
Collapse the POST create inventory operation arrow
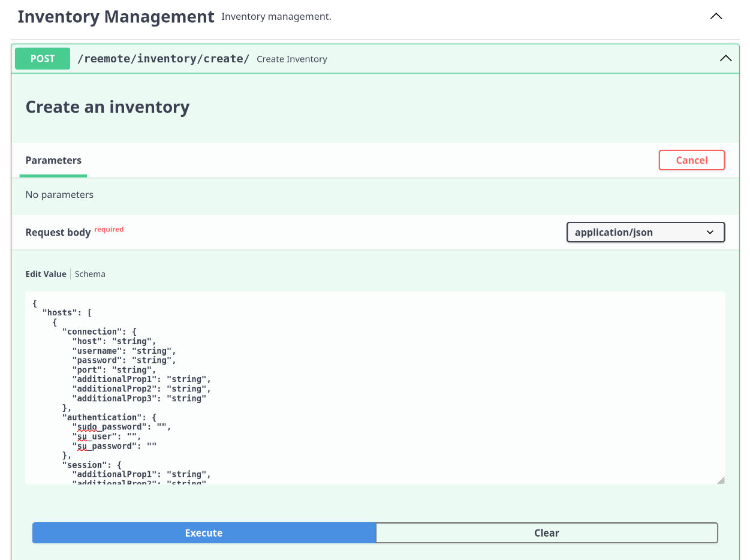tap(725, 59)
